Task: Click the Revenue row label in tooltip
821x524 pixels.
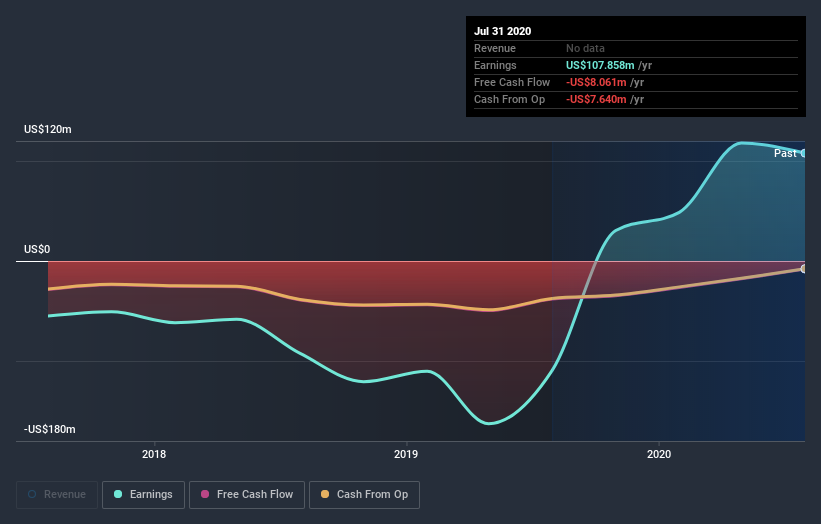Action: click(495, 48)
